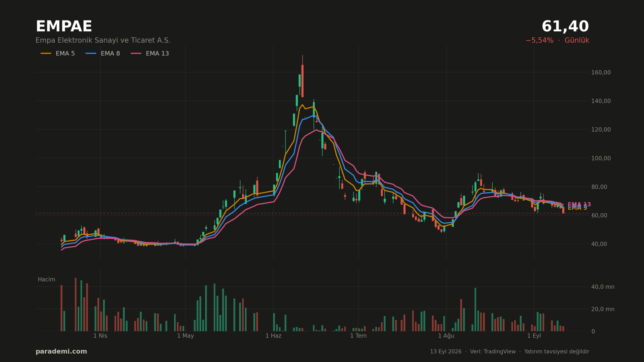Click the 1 Nis date axis label
This screenshot has height=362, width=644.
100,335
